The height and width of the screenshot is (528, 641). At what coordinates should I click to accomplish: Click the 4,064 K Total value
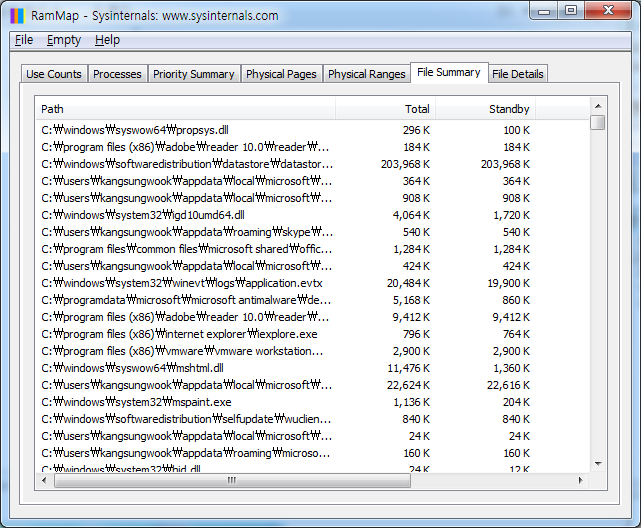pos(411,215)
